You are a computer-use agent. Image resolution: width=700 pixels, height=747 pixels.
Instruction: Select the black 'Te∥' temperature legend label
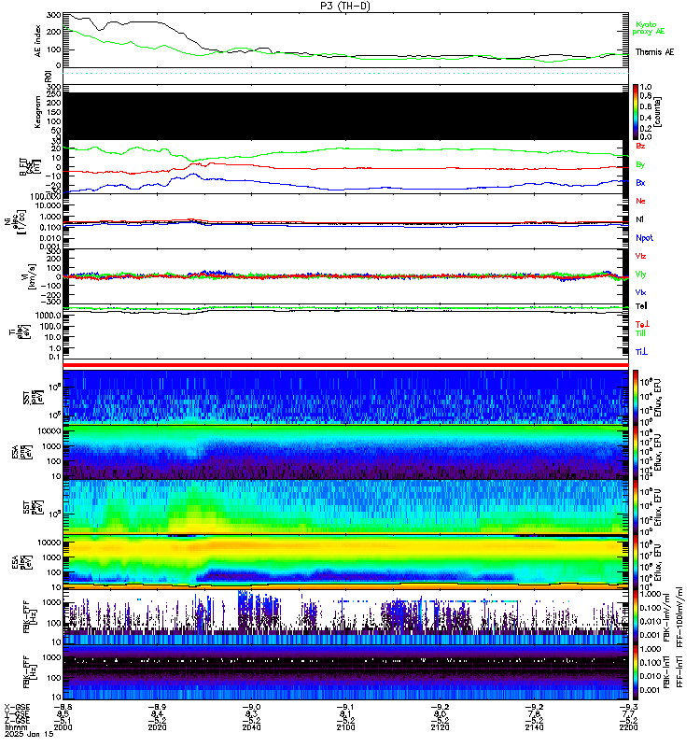[641, 306]
